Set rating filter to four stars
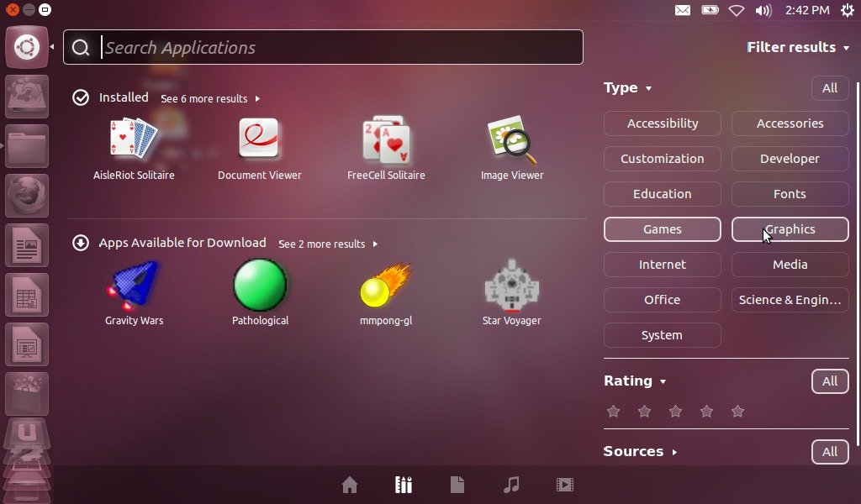 706,411
